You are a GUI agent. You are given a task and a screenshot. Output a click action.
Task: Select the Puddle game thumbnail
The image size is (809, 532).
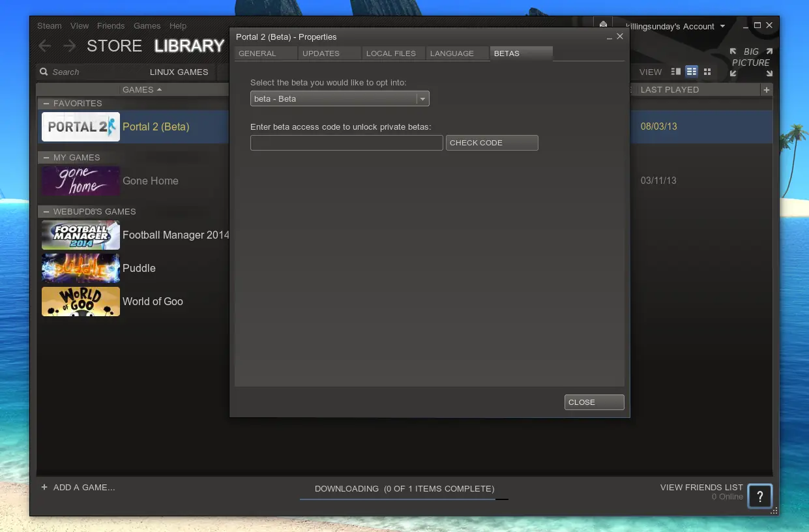81,268
